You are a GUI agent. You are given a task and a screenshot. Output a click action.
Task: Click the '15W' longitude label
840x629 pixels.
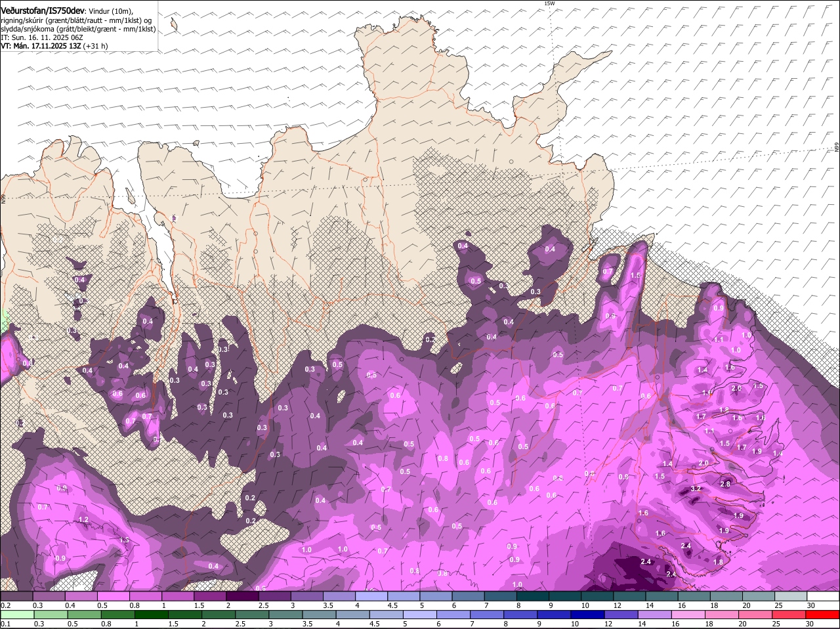point(549,3)
